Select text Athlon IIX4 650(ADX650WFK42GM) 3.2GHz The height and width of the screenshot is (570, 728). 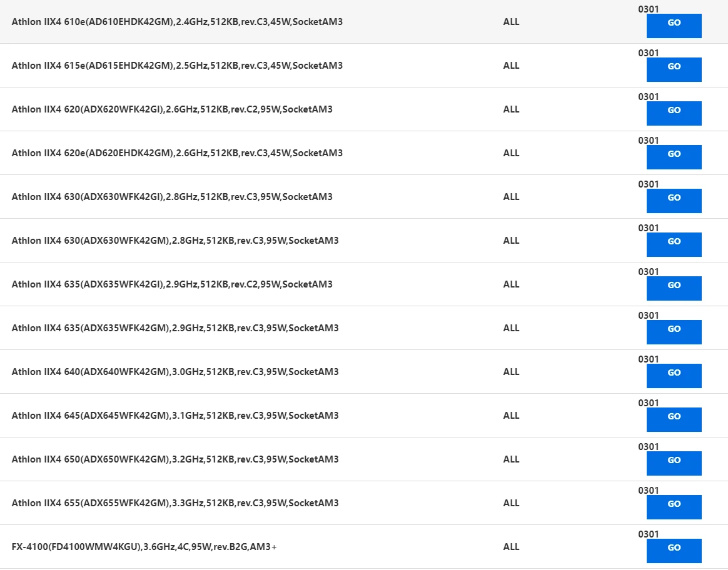(x=175, y=459)
